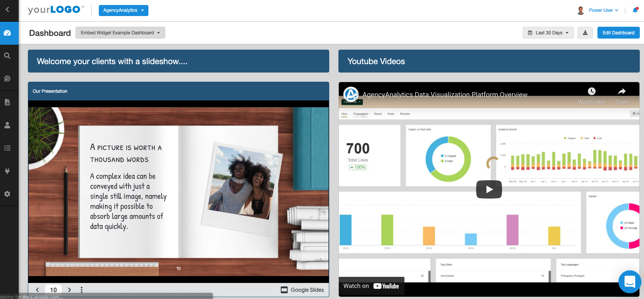Click the slideshow slide image
The image size is (644, 299).
click(x=179, y=192)
